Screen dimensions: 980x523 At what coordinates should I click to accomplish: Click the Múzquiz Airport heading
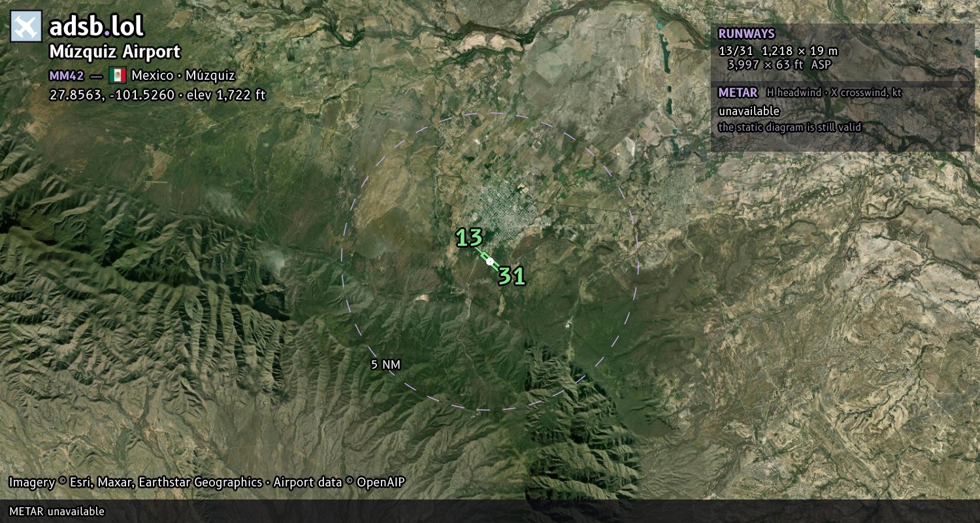(115, 52)
